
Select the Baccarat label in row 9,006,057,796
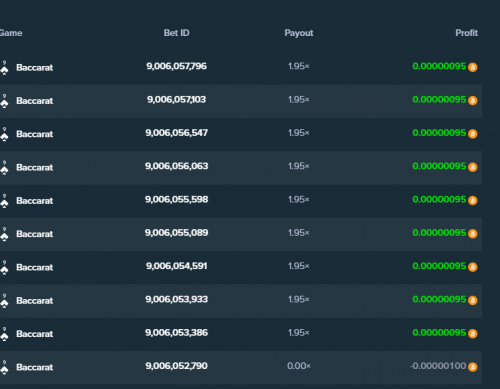point(35,68)
